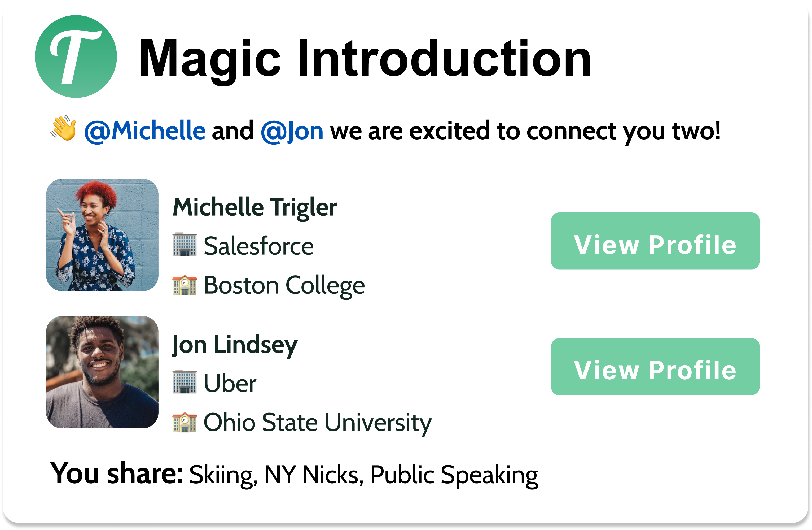Click the Boston College label

click(284, 285)
